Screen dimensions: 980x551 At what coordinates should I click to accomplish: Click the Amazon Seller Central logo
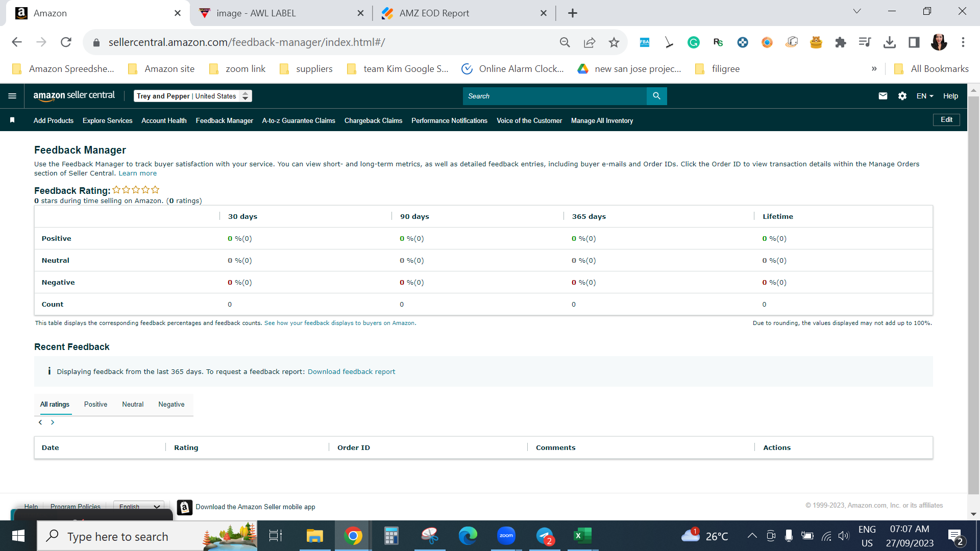coord(74,95)
